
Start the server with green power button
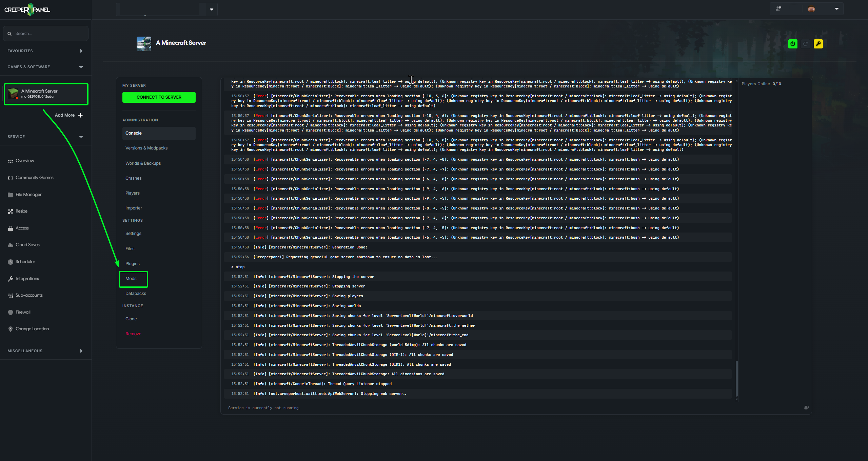point(793,44)
